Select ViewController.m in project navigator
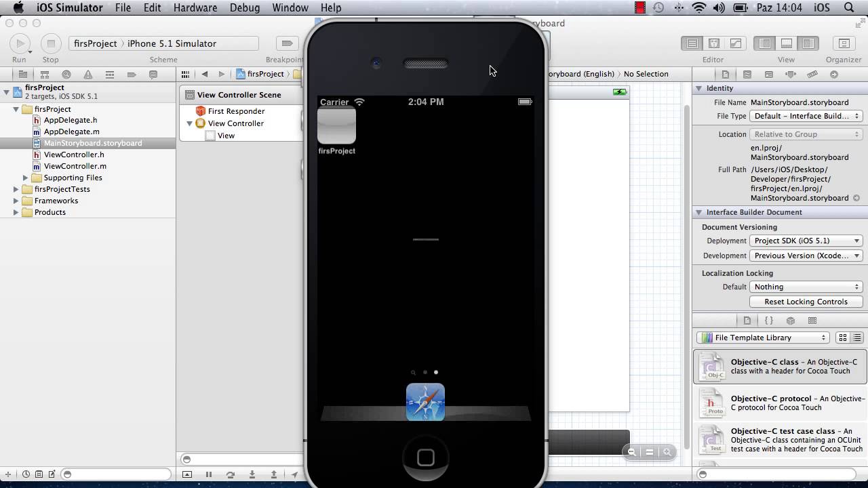 pos(75,166)
